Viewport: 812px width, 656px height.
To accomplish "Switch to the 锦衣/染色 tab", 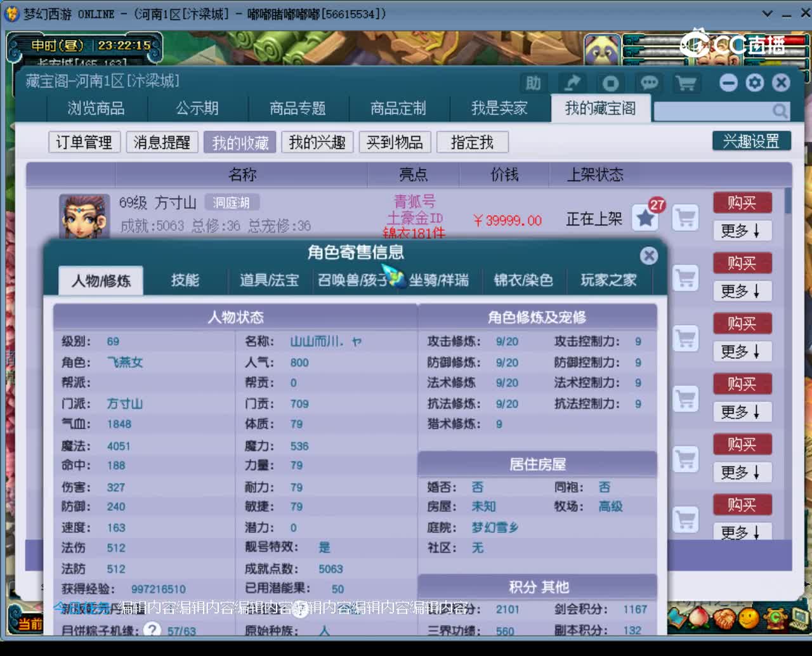I will coord(523,280).
